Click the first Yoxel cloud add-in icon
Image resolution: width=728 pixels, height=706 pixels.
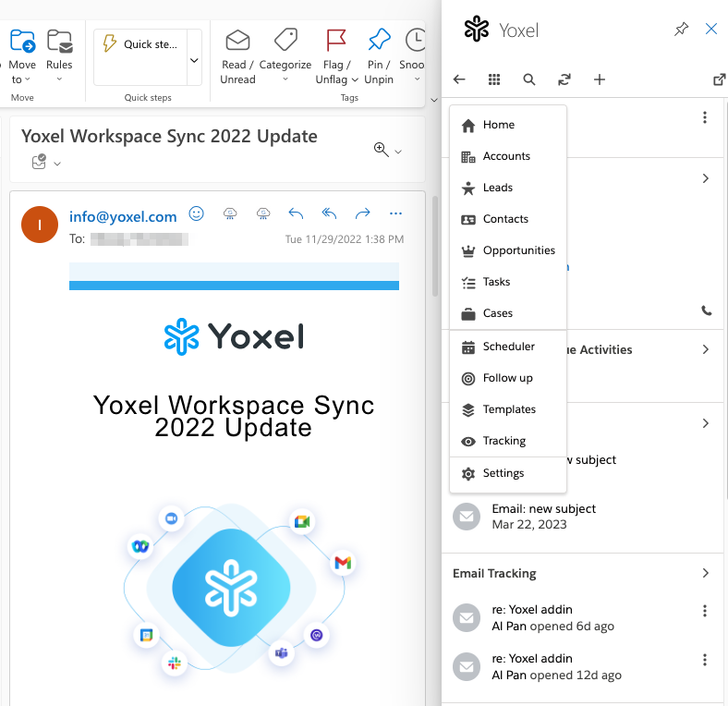[x=230, y=213]
